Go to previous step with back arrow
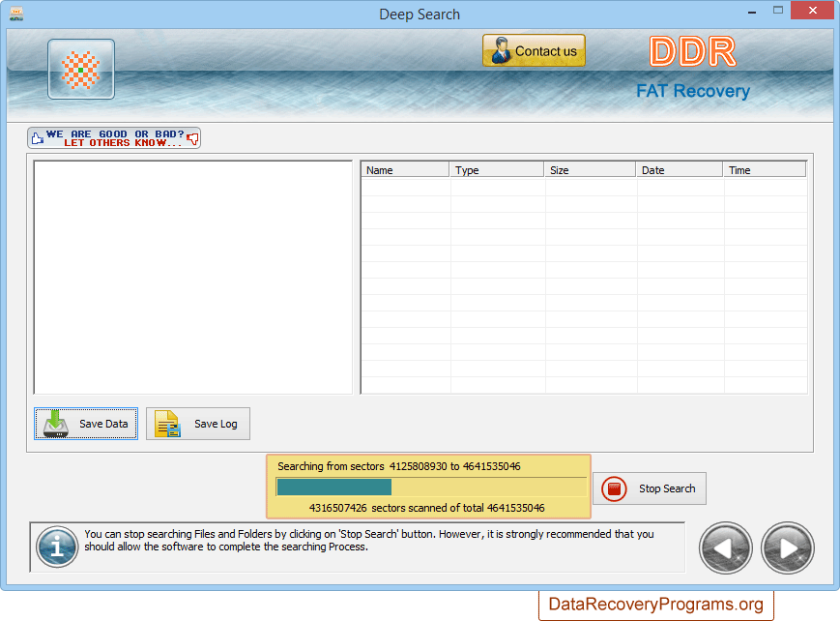The height and width of the screenshot is (621, 840). [x=725, y=548]
